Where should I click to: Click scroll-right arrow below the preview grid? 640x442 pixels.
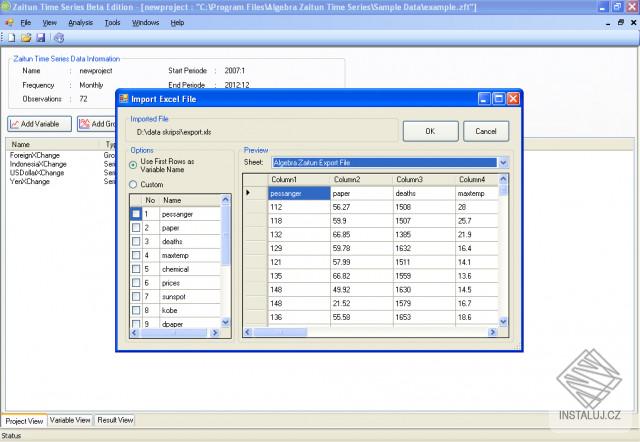click(493, 332)
